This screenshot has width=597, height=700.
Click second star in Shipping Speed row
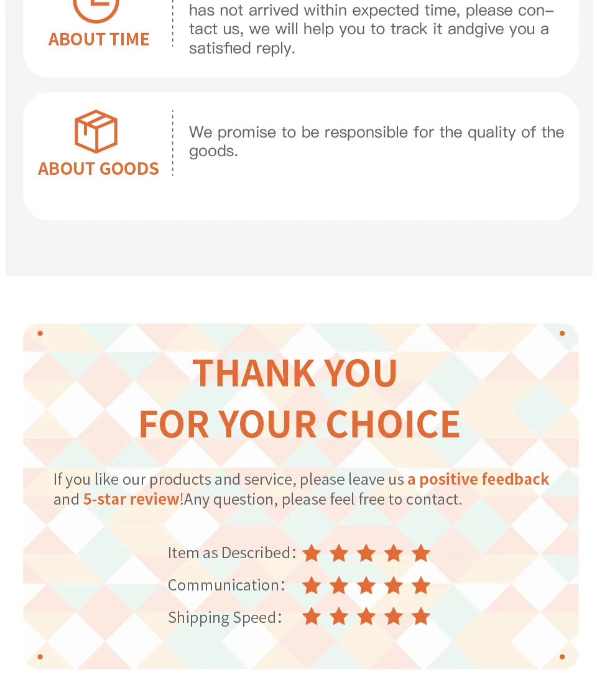[339, 617]
